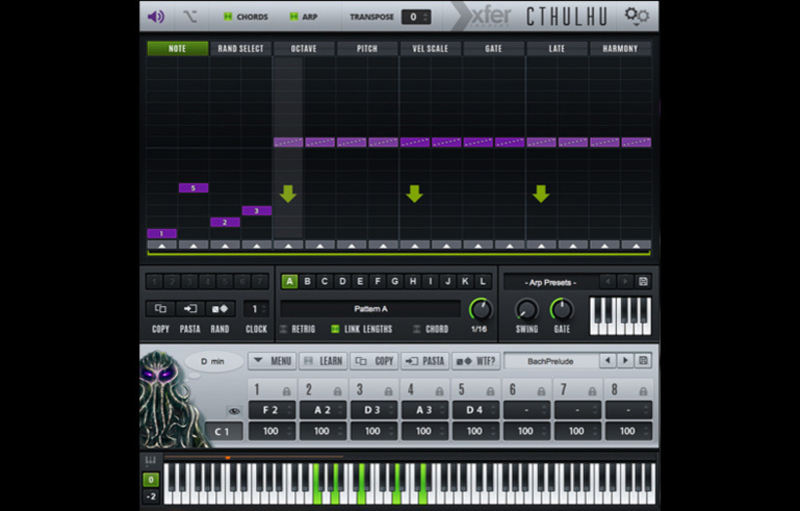Switch to the NOTE tab
800x511 pixels.
tap(178, 48)
